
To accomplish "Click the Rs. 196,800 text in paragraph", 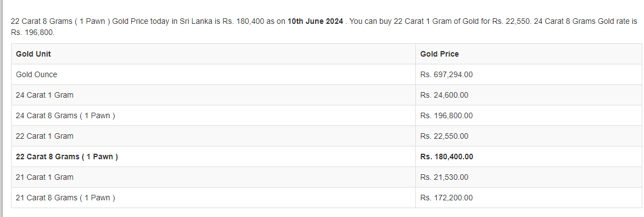I will [x=31, y=32].
